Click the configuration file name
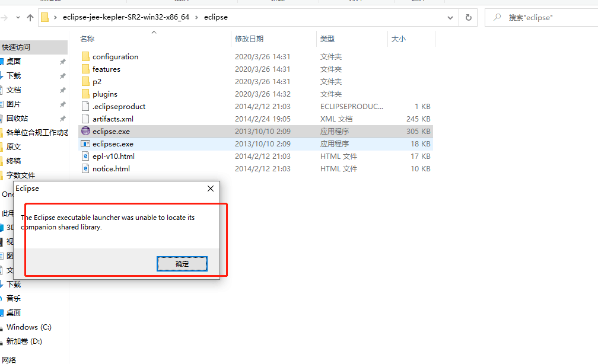598x364 pixels. (115, 56)
